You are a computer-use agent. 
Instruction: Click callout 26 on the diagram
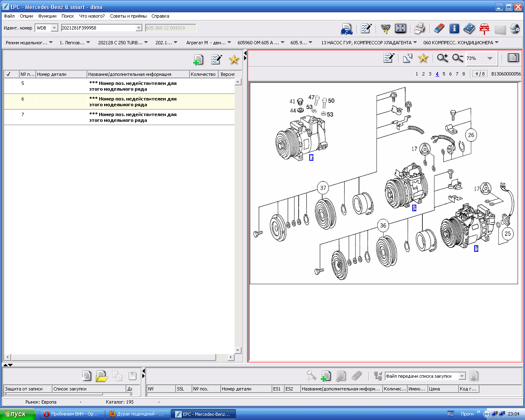click(x=471, y=135)
